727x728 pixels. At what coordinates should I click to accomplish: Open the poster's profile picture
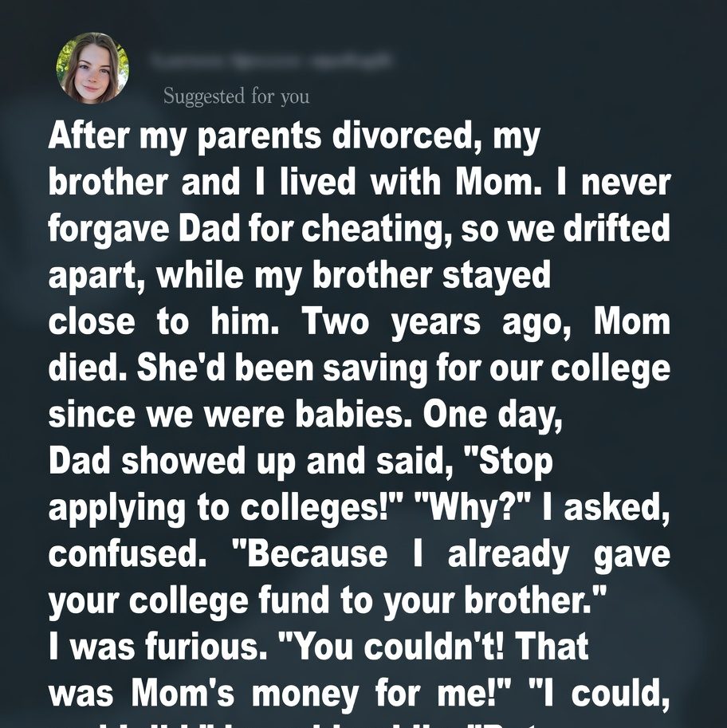(x=92, y=69)
